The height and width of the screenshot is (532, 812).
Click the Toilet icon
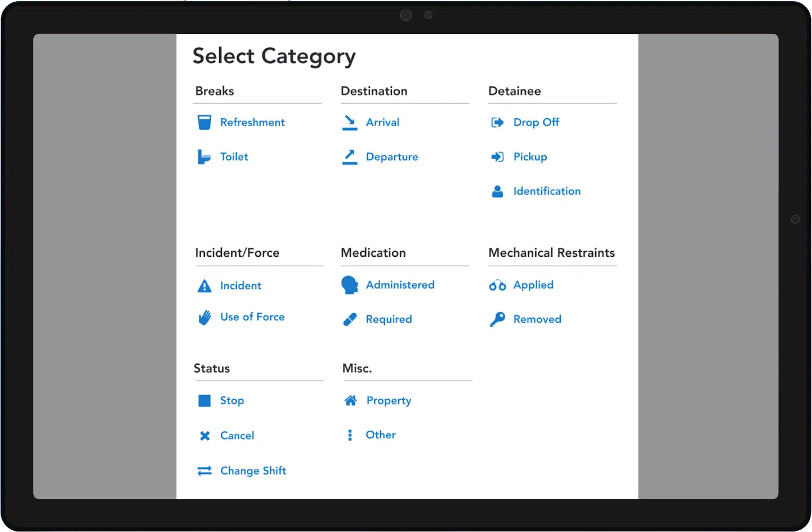click(204, 157)
